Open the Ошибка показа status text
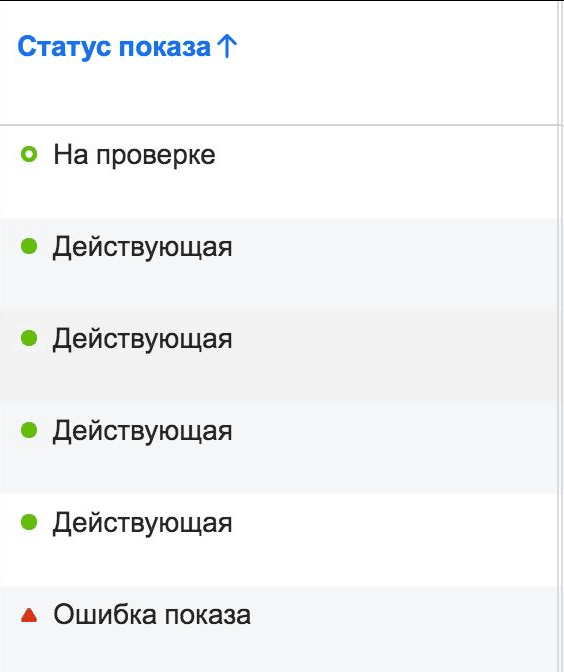Image resolution: width=564 pixels, height=672 pixels. [x=152, y=615]
